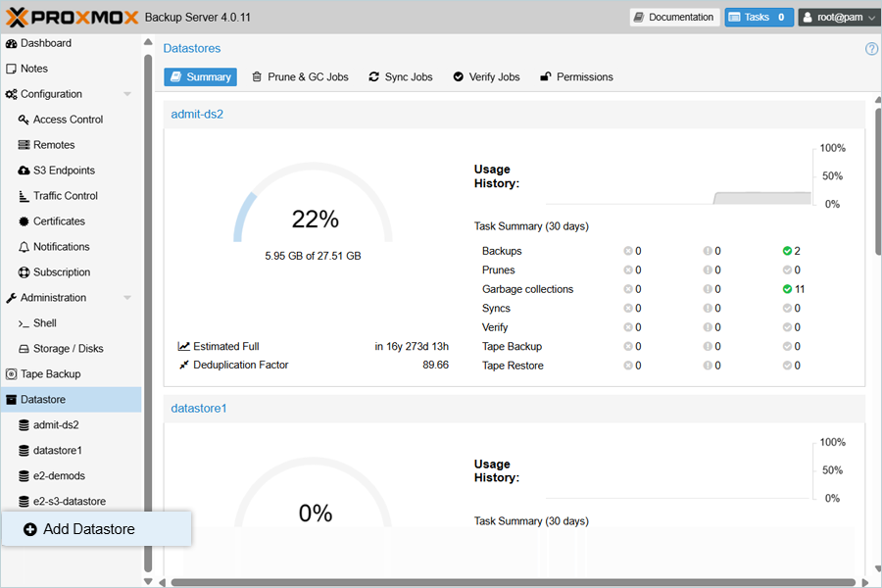Collapse the Administration section
The width and height of the screenshot is (882, 588).
point(127,298)
